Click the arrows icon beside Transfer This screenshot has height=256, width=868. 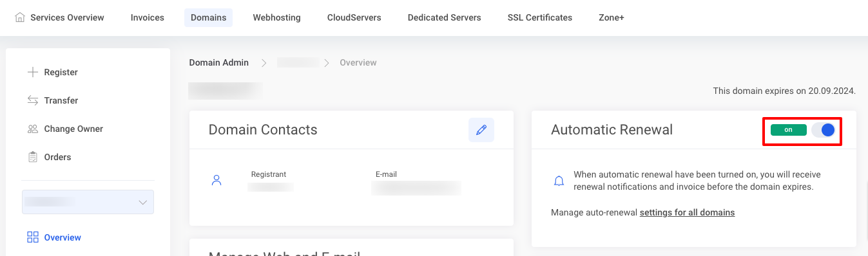click(33, 100)
